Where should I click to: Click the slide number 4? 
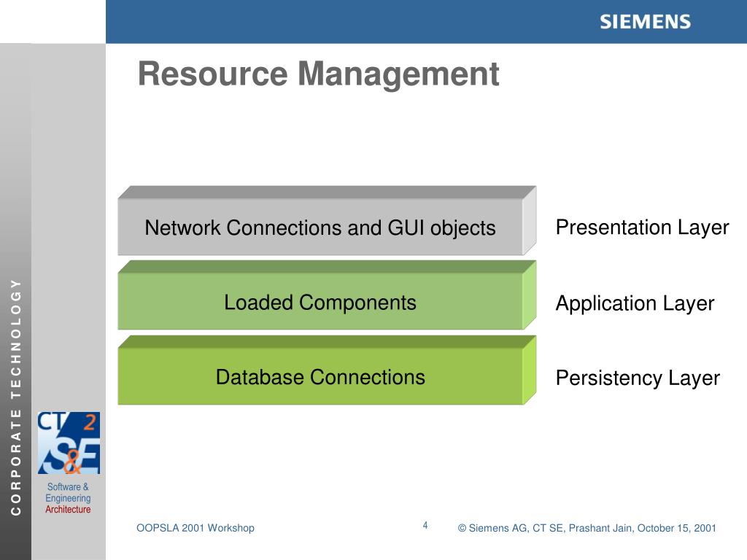point(425,525)
